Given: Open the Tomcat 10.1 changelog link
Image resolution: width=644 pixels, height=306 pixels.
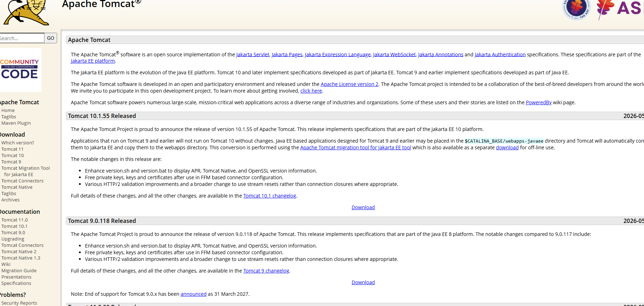Looking at the screenshot, I should point(270,196).
